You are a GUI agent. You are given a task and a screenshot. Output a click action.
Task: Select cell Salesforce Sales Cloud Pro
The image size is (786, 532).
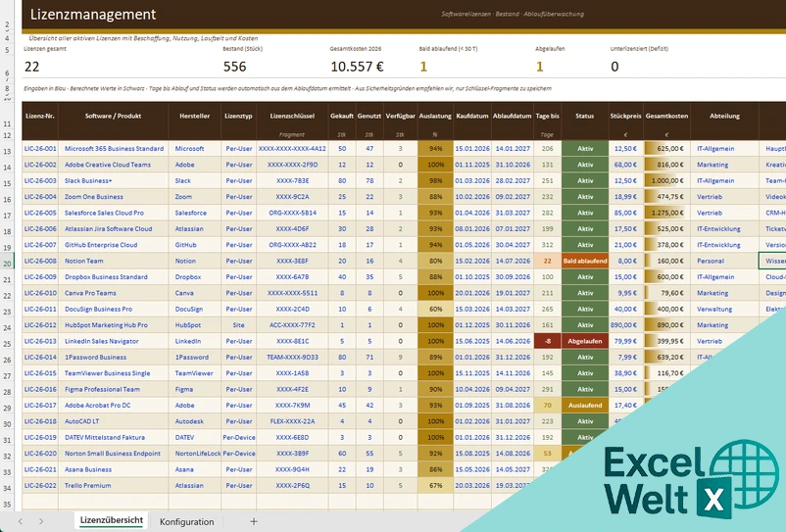coord(114,213)
